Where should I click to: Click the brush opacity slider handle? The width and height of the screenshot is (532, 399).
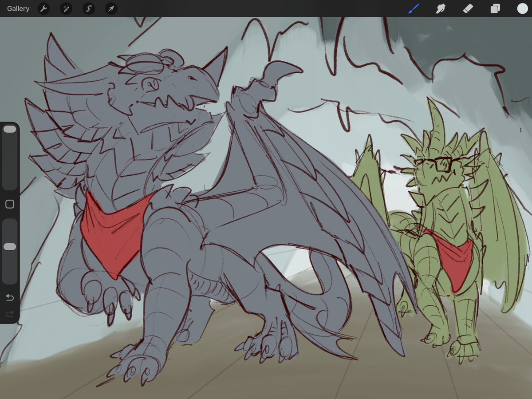point(9,247)
